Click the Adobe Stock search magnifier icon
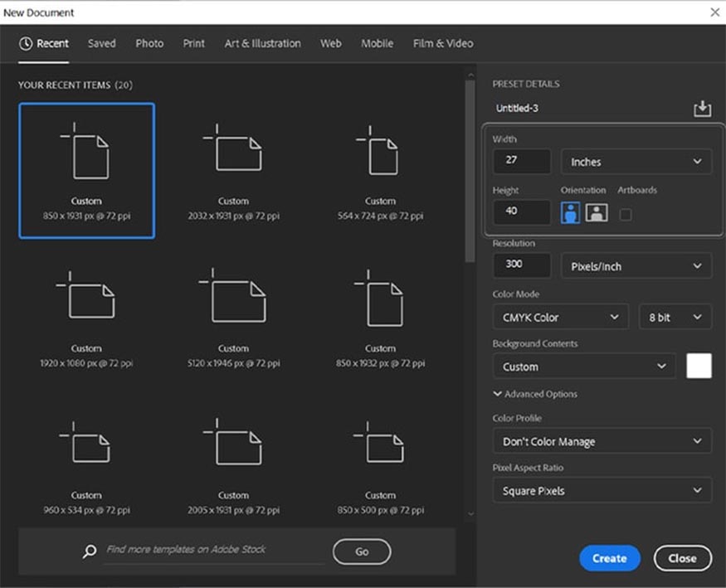 pyautogui.click(x=90, y=551)
